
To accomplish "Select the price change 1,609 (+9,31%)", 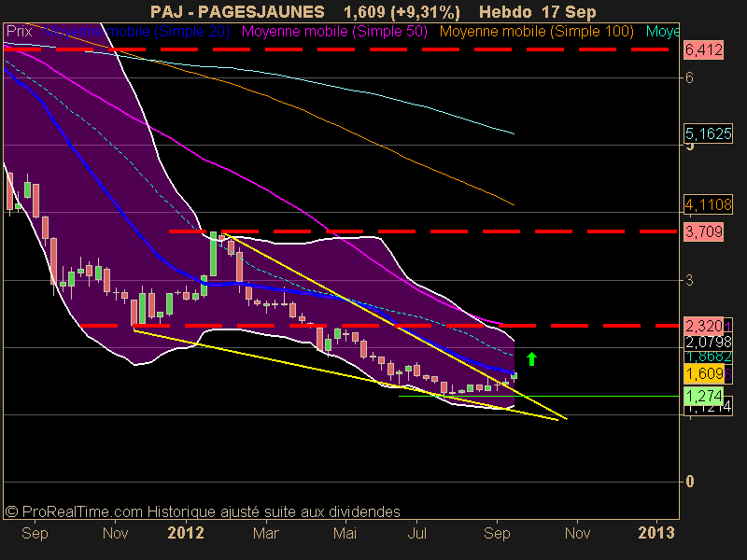I will click(402, 12).
